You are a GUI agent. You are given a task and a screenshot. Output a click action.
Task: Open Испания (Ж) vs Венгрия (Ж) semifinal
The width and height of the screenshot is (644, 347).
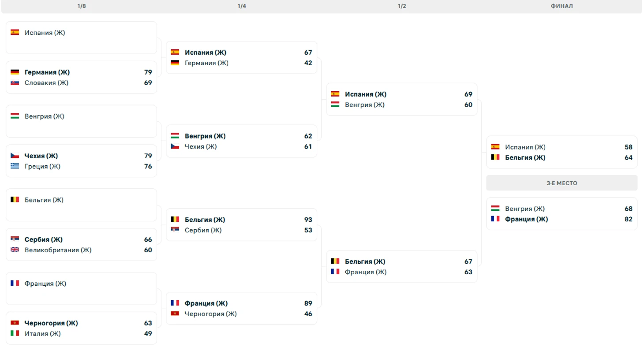pyautogui.click(x=402, y=99)
